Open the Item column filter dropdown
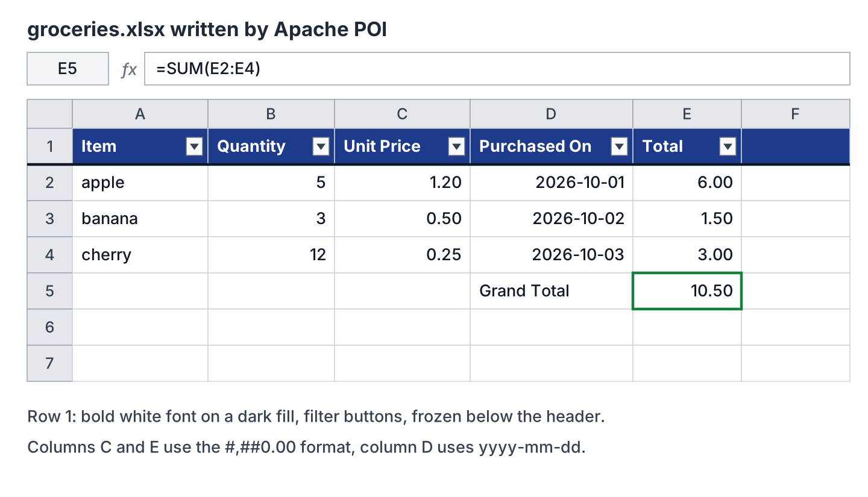Viewport: 868px width, 497px height. 194,146
